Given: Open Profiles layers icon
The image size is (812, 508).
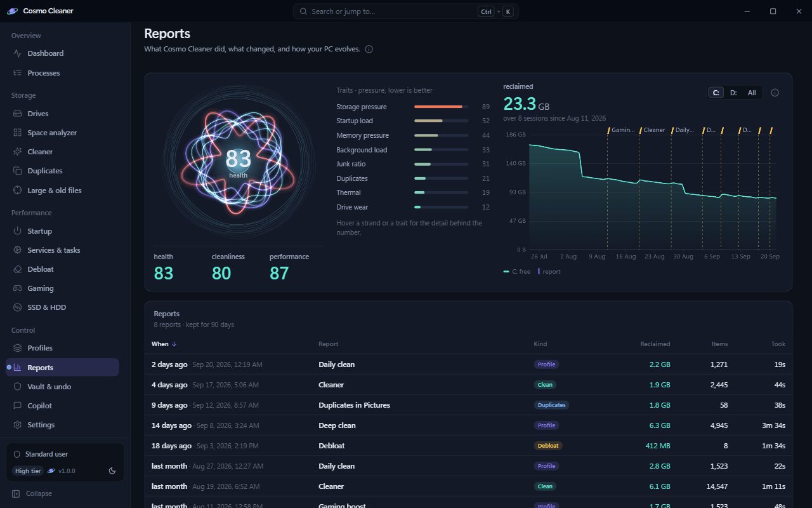Looking at the screenshot, I should (17, 348).
